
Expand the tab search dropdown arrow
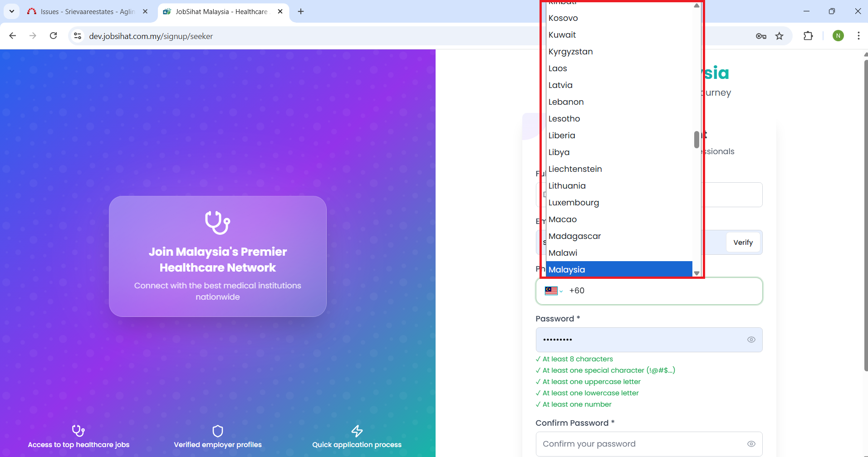click(x=12, y=11)
